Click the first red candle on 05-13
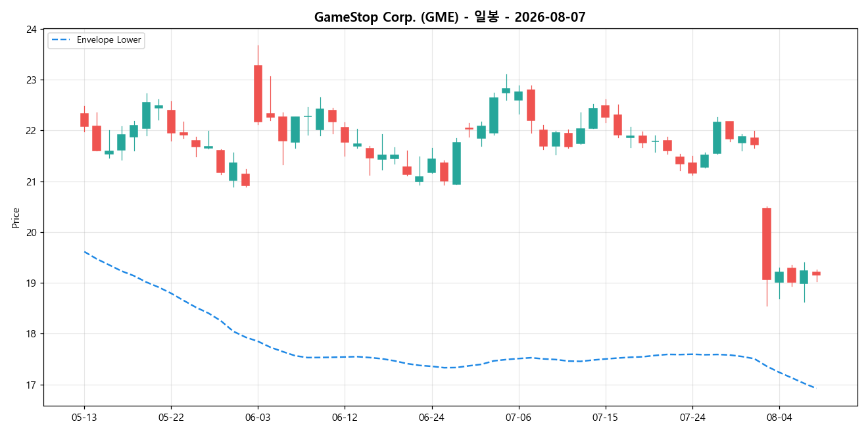The width and height of the screenshot is (868, 434). (x=84, y=120)
